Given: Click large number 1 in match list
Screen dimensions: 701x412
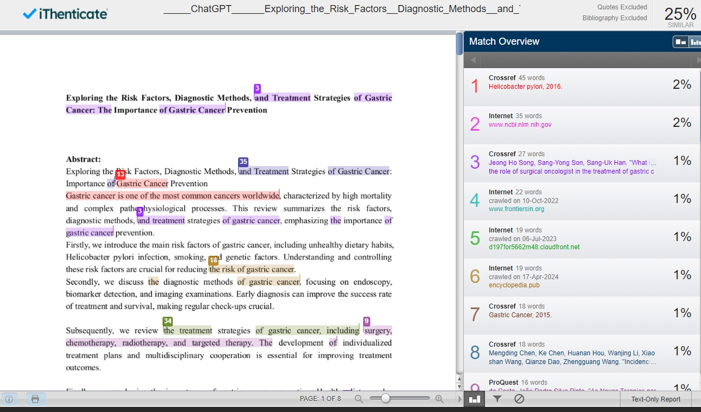Looking at the screenshot, I should [475, 86].
